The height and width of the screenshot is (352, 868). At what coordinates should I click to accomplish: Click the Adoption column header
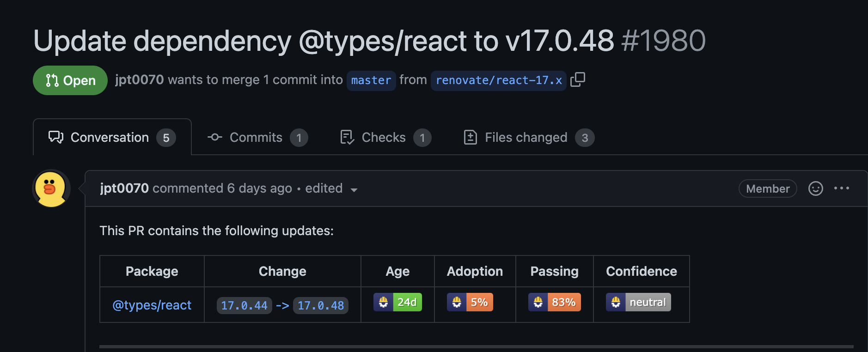click(x=475, y=271)
